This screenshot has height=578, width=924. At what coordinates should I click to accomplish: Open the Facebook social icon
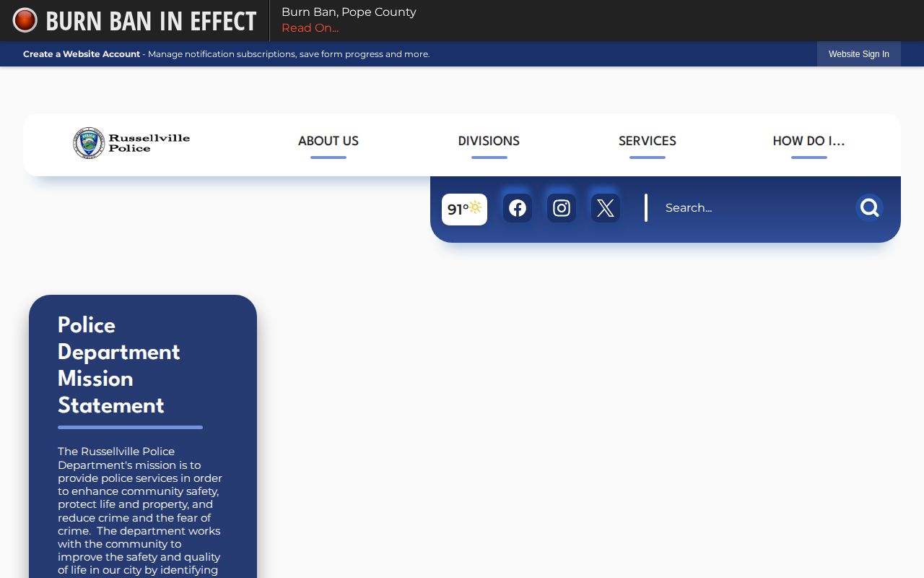518,208
